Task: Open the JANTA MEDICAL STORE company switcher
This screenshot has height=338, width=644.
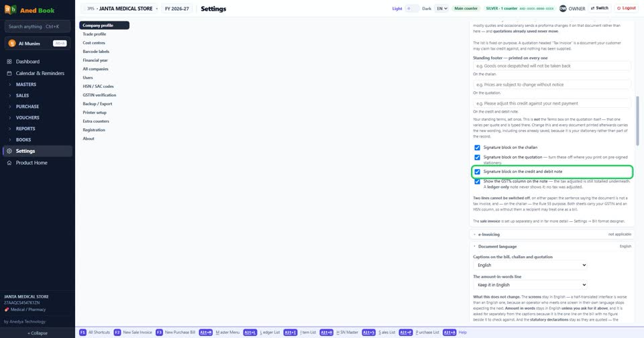Action: 120,9
